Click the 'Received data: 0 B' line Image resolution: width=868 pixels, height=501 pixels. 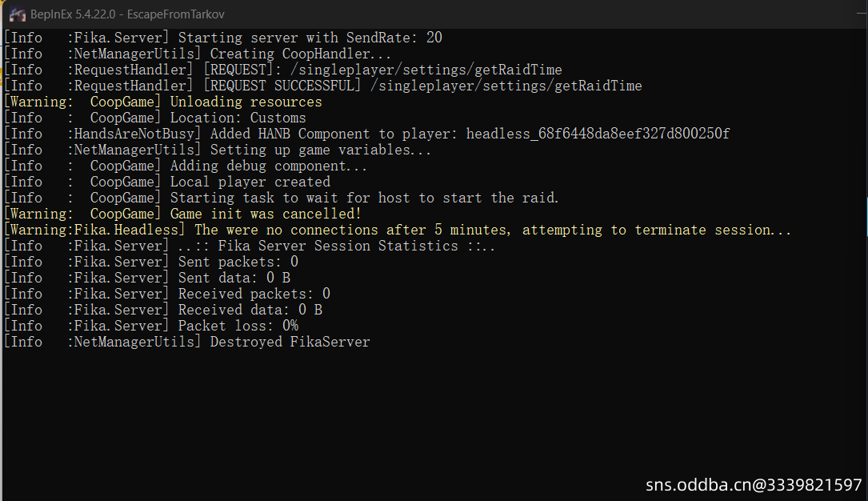[x=250, y=310]
